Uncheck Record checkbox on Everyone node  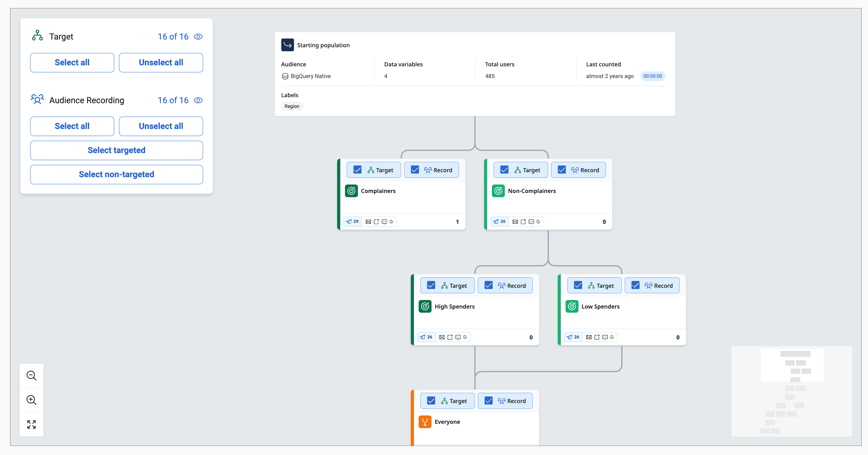(489, 400)
